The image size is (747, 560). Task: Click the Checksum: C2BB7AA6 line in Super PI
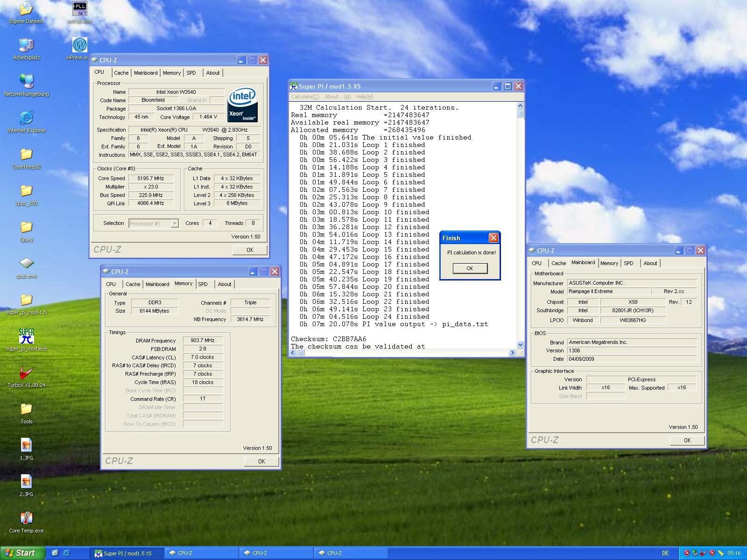[329, 339]
